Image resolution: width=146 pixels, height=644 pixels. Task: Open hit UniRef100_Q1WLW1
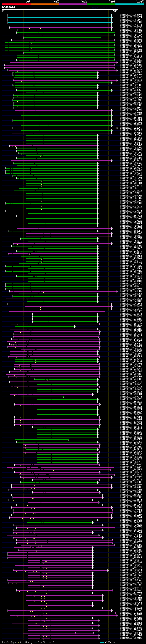tap(131, 22)
